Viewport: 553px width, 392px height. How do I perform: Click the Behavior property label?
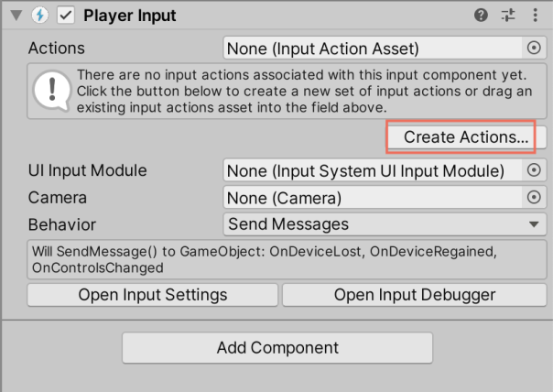[x=62, y=223]
